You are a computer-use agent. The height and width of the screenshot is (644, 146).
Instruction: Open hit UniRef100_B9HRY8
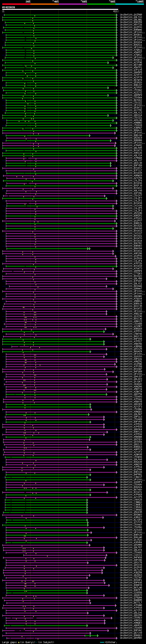(131, 585)
